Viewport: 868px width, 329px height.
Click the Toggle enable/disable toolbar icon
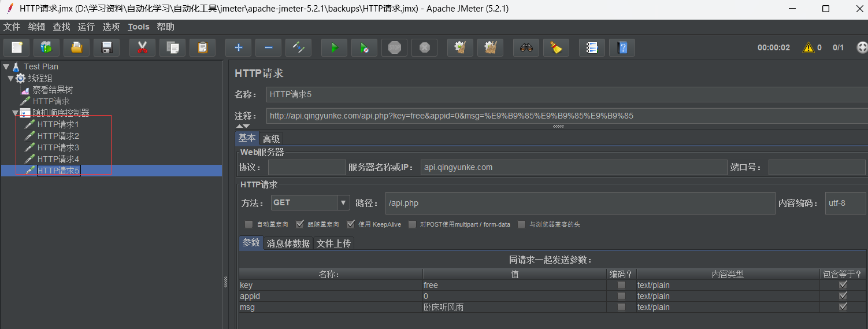298,47
